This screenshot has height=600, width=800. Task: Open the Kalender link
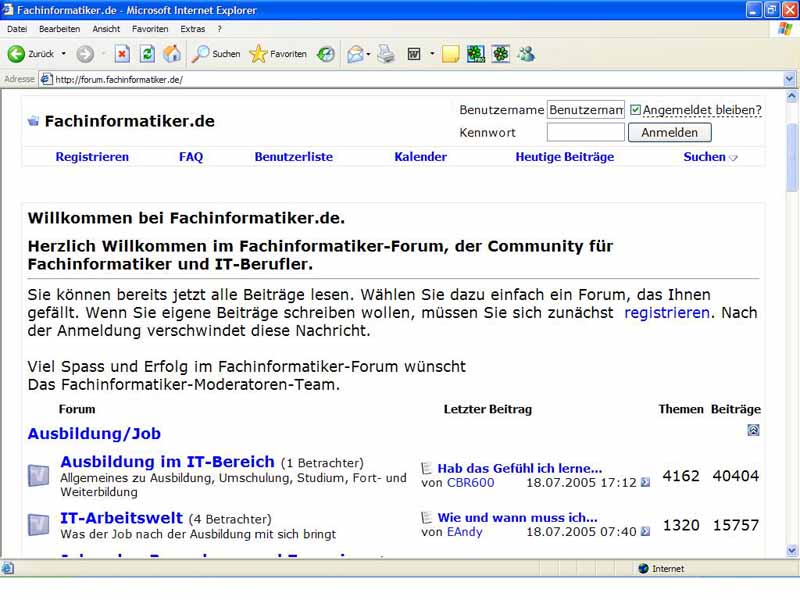coord(420,157)
